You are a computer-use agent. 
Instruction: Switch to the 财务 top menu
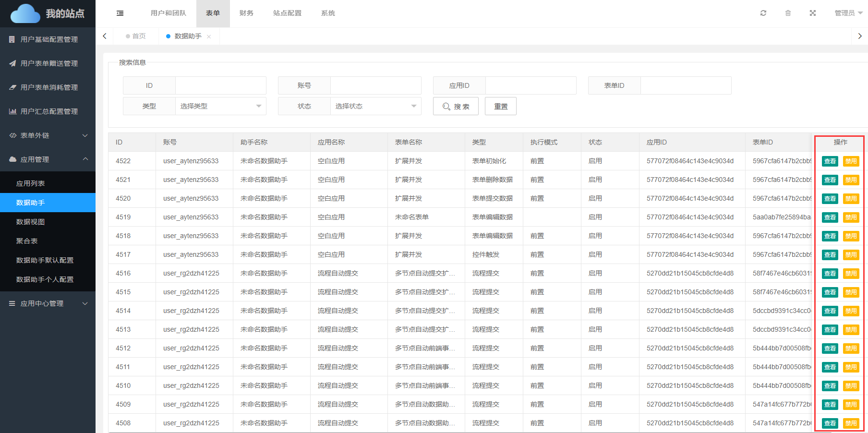(x=246, y=13)
